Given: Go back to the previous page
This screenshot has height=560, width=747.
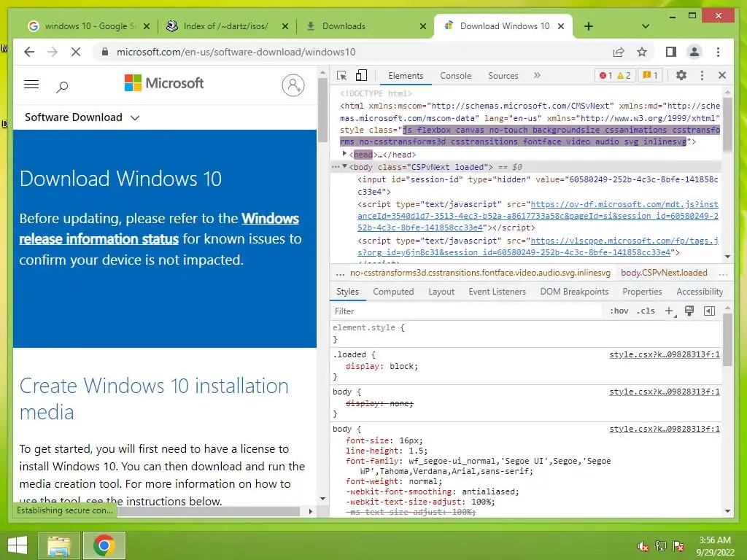Looking at the screenshot, I should coord(29,52).
